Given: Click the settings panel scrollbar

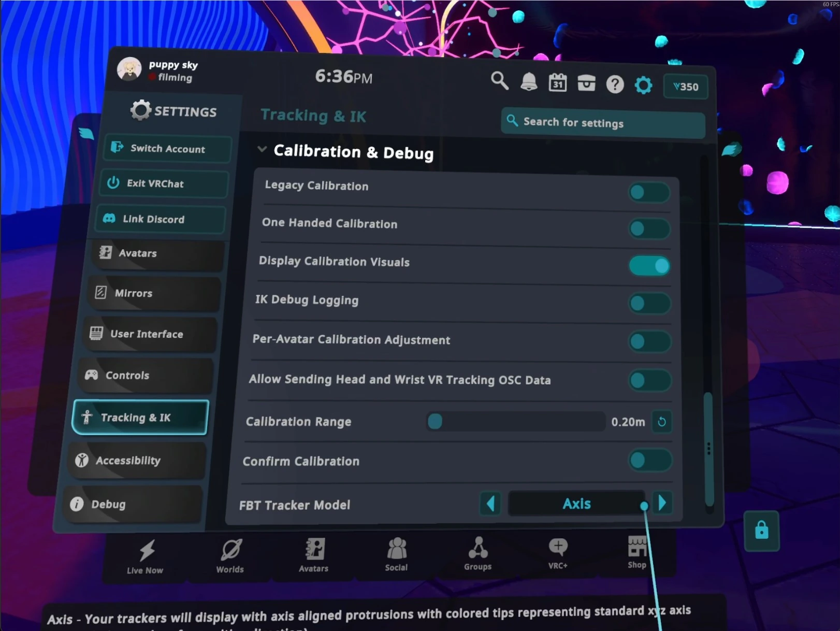Looking at the screenshot, I should coord(708,449).
